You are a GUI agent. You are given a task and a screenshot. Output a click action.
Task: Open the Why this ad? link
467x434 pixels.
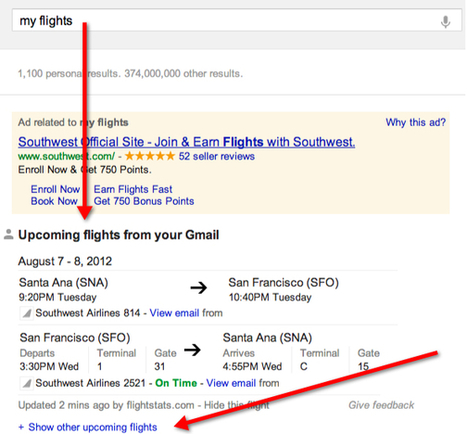point(416,122)
